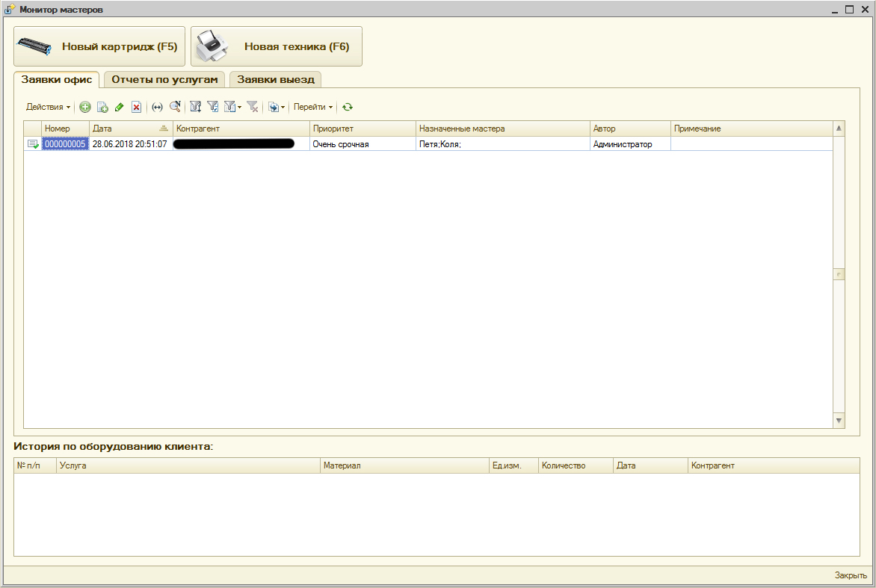
Task: Select request row number 000000005
Action: pos(65,144)
